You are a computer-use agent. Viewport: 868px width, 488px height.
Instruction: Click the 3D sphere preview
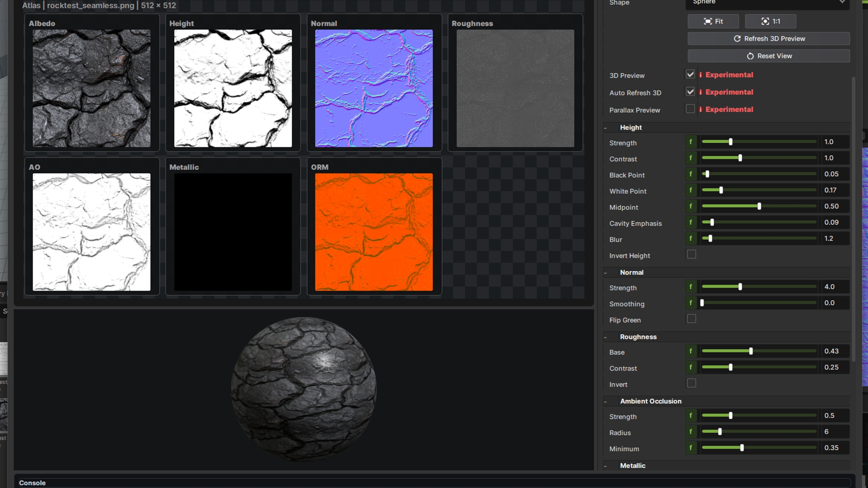tap(304, 389)
